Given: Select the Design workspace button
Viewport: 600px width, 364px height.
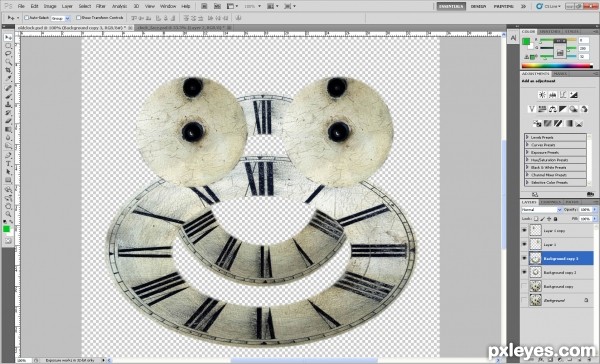Looking at the screenshot, I should (x=478, y=7).
